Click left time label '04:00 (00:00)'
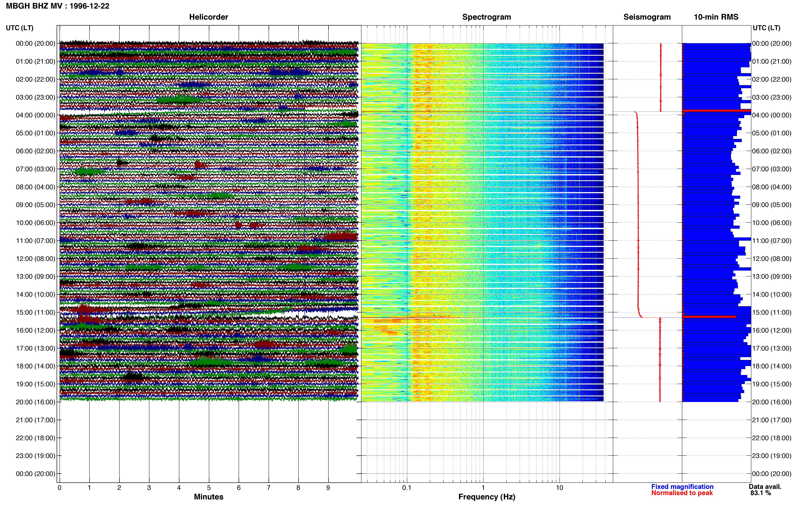Image resolution: width=812 pixels, height=508 pixels. 36,115
